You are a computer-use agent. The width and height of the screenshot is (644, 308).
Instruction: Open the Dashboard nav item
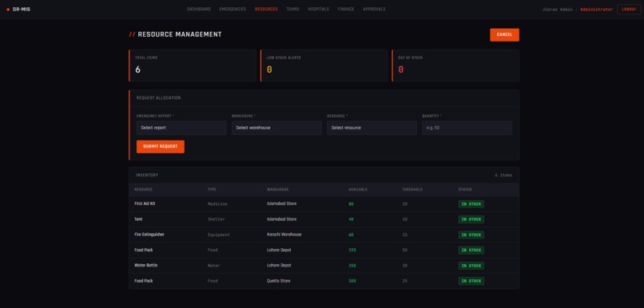[x=199, y=9]
